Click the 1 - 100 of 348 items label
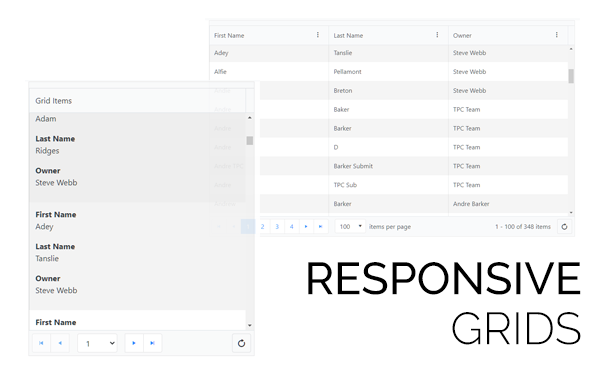Image resolution: width=594 pixels, height=376 pixels. (x=523, y=226)
